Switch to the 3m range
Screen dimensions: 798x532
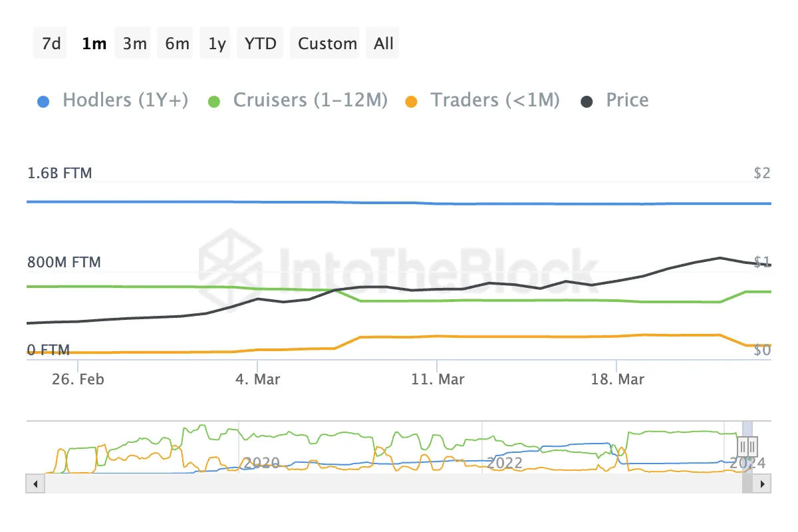[x=134, y=44]
